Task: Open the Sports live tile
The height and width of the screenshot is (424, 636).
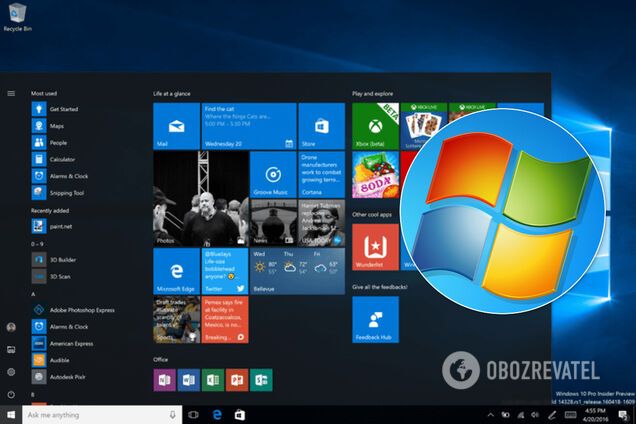Action: (x=176, y=320)
